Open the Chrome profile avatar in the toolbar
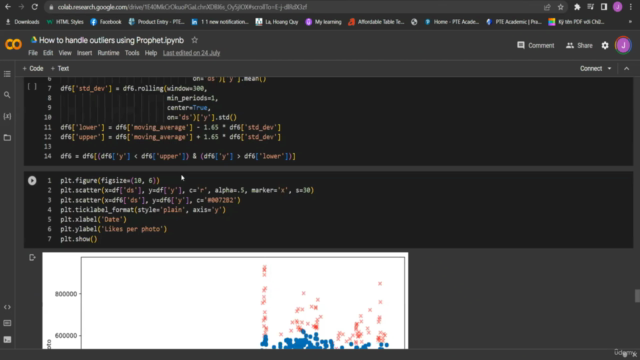 tap(618, 7)
